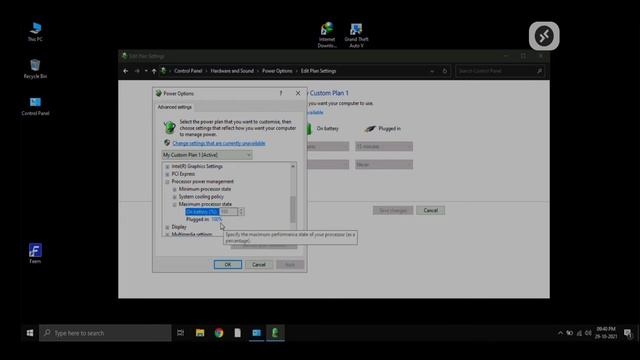The height and width of the screenshot is (360, 640).
Task: Open the Control Panel desktop shortcut
Action: point(35,106)
